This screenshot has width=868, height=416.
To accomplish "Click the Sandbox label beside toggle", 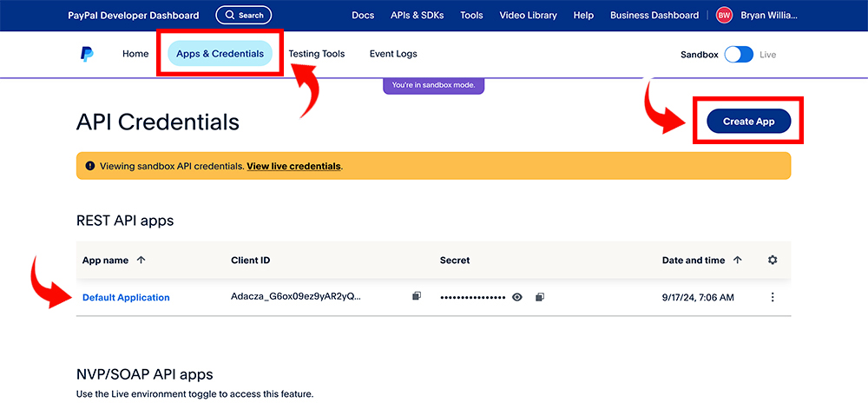I will 700,55.
